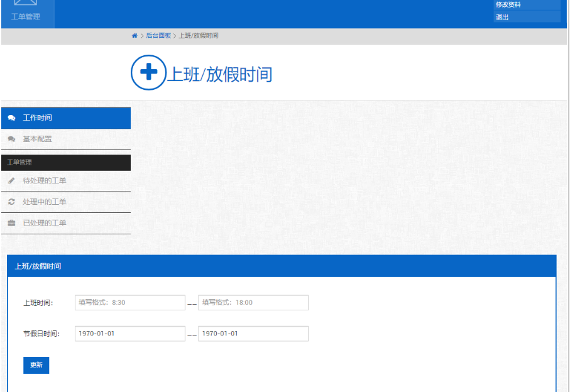Image resolution: width=570 pixels, height=392 pixels.
Task: Click the 节假日时间 end date field
Action: pyautogui.click(x=253, y=334)
